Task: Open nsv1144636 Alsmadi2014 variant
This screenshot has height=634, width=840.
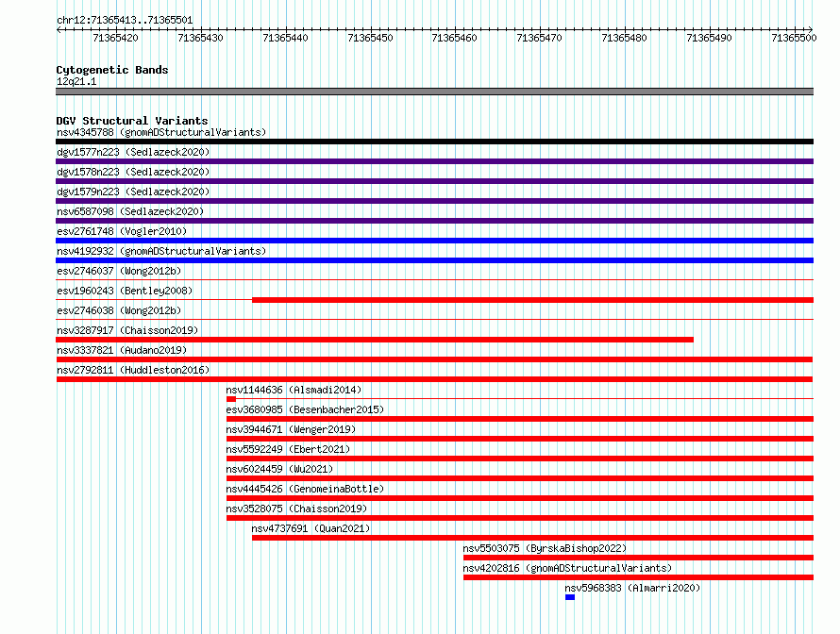Action: click(294, 390)
